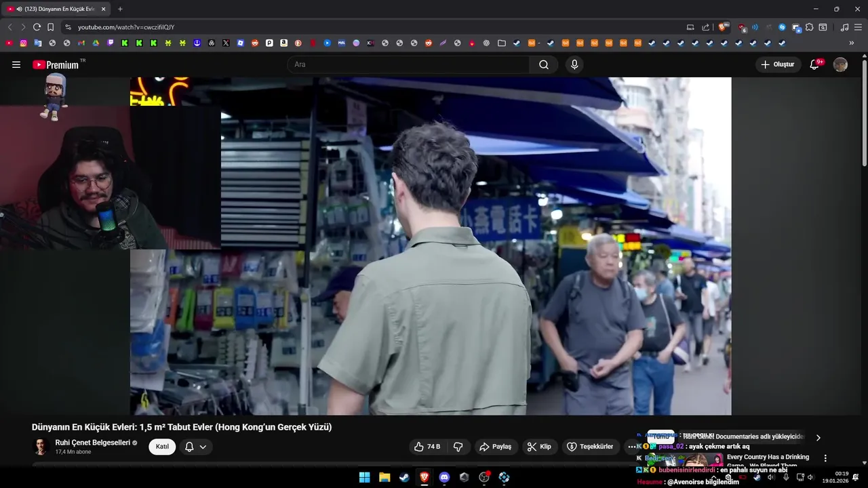868x488 pixels.
Task: Click the Klip clip button
Action: 539,447
